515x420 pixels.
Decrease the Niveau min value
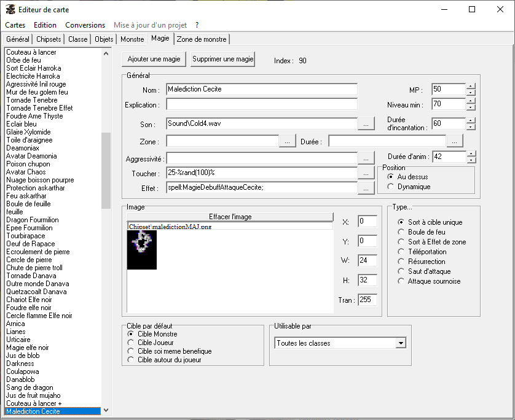(471, 108)
